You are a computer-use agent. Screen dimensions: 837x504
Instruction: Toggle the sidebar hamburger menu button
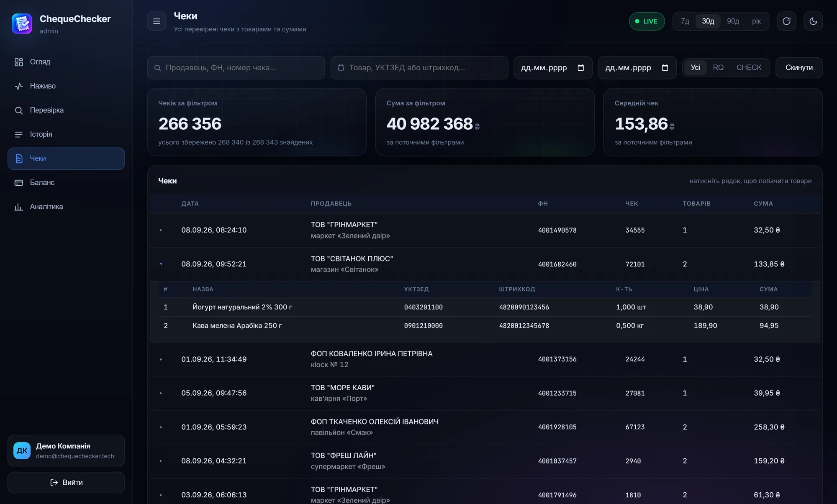157,21
